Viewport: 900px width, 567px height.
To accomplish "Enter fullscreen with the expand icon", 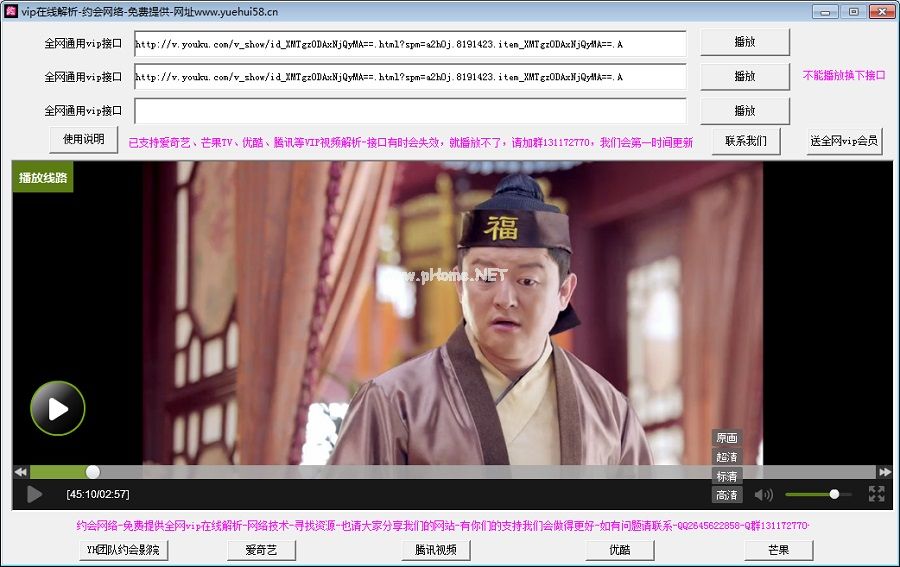I will [x=876, y=494].
